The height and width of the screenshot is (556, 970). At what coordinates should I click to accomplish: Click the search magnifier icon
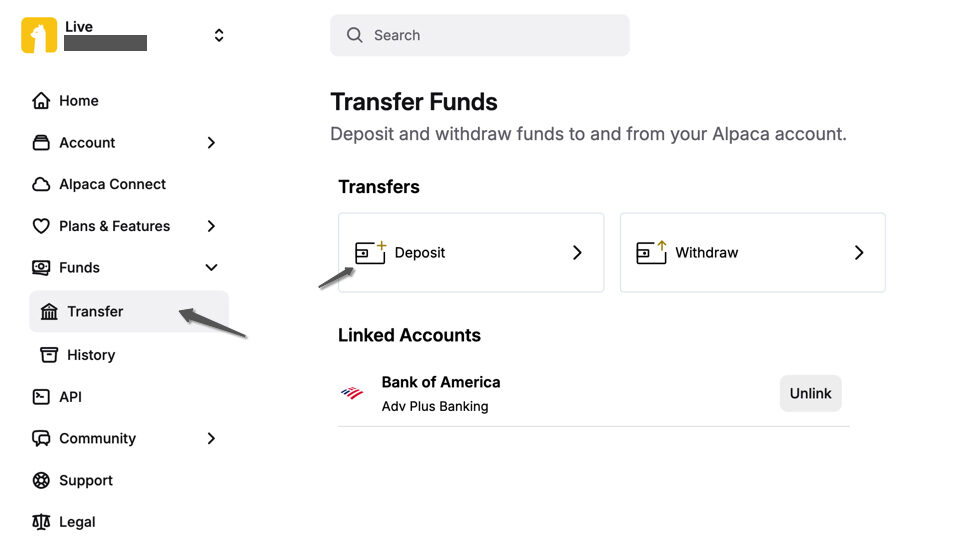354,35
